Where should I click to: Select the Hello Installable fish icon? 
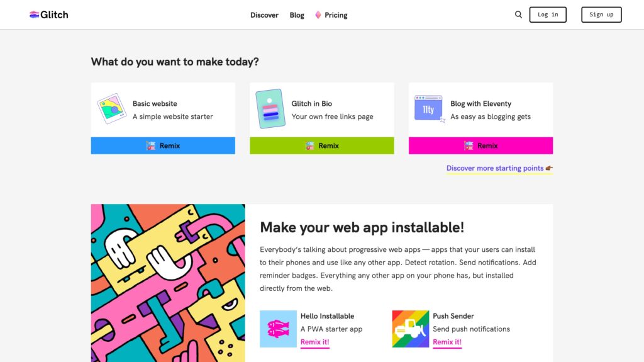point(278,329)
